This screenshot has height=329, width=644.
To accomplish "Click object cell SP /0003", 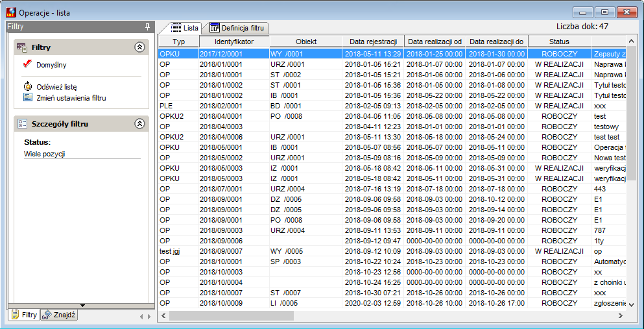I will click(x=306, y=262).
